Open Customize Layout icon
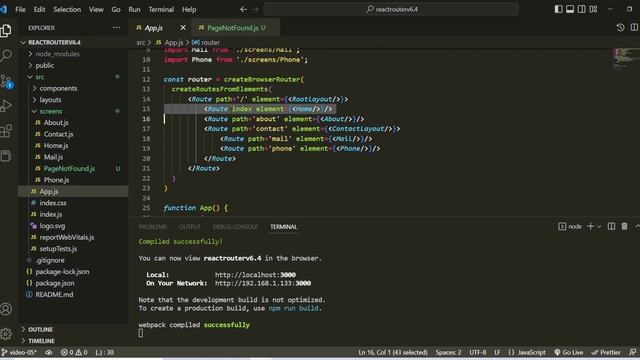The image size is (640, 360). tap(593, 9)
